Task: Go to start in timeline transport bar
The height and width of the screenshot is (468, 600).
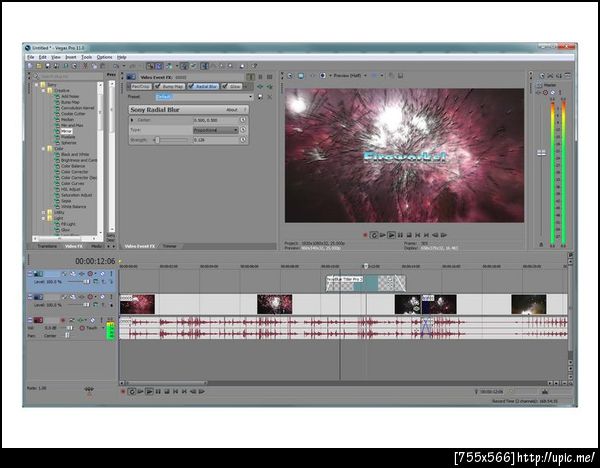Action: 176,391
